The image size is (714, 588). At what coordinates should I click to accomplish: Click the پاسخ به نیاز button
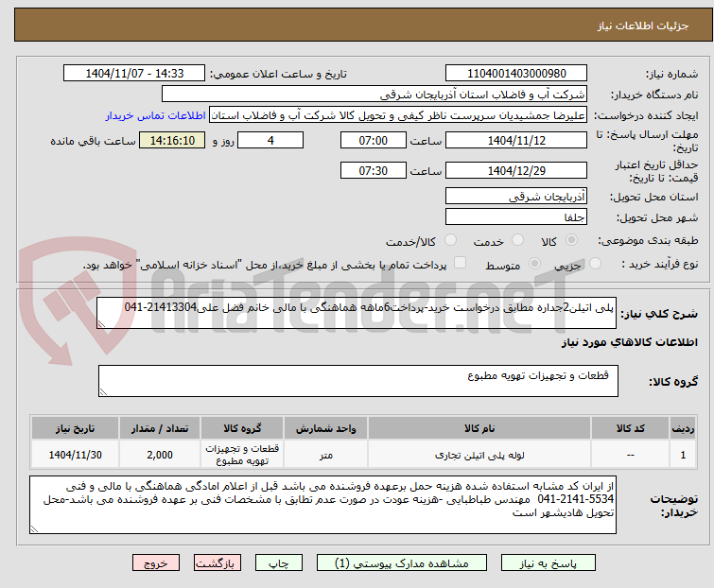click(x=549, y=563)
